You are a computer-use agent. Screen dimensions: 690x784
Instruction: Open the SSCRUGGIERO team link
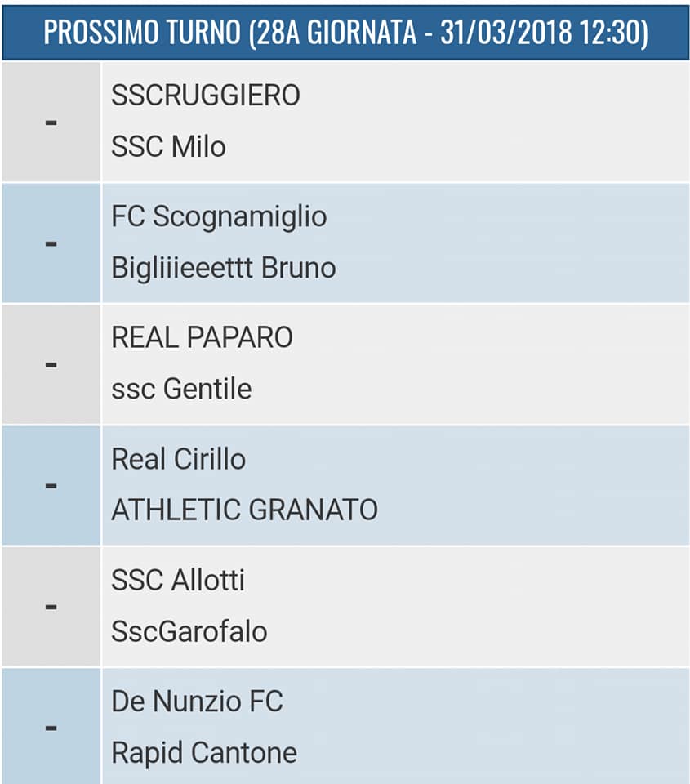pos(205,96)
